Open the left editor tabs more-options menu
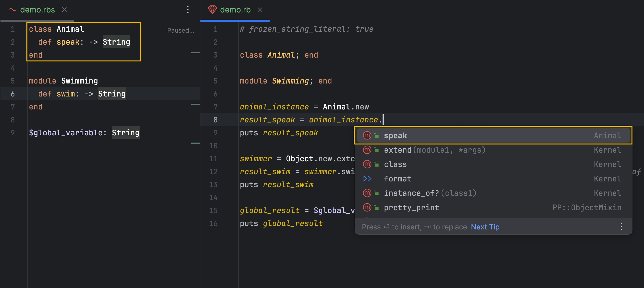The height and width of the screenshot is (288, 644). [x=188, y=10]
